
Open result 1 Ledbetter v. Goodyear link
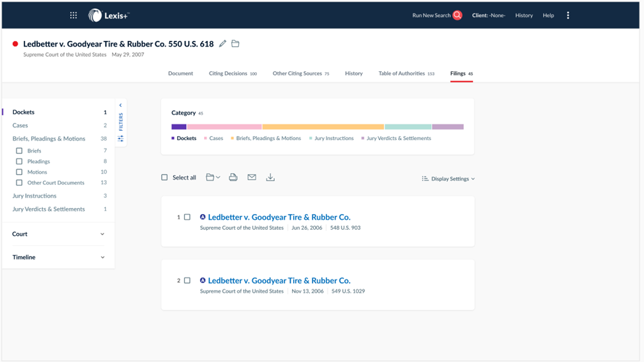[279, 217]
